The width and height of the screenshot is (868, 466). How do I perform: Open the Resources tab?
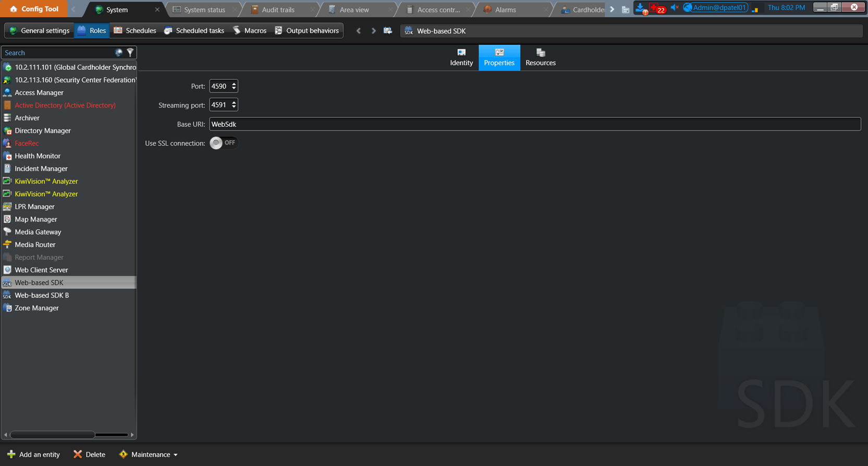[x=541, y=57]
